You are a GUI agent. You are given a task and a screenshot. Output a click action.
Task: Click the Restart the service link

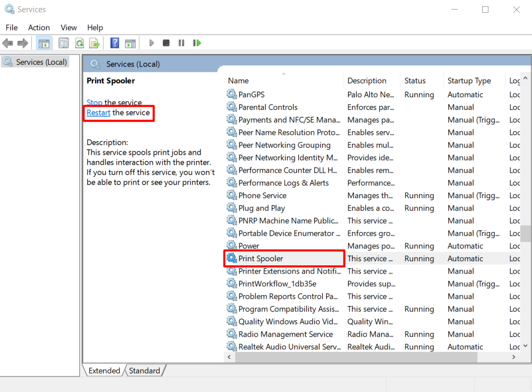pos(98,113)
